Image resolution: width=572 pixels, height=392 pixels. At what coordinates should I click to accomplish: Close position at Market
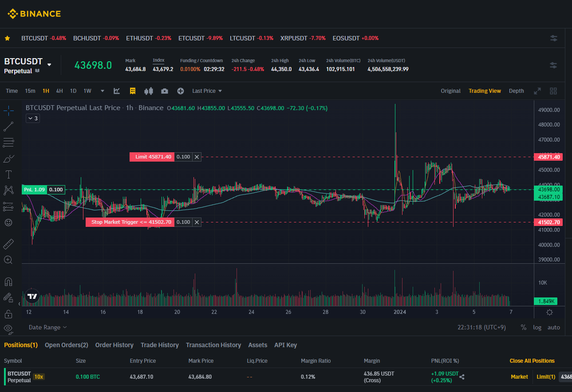pos(519,377)
